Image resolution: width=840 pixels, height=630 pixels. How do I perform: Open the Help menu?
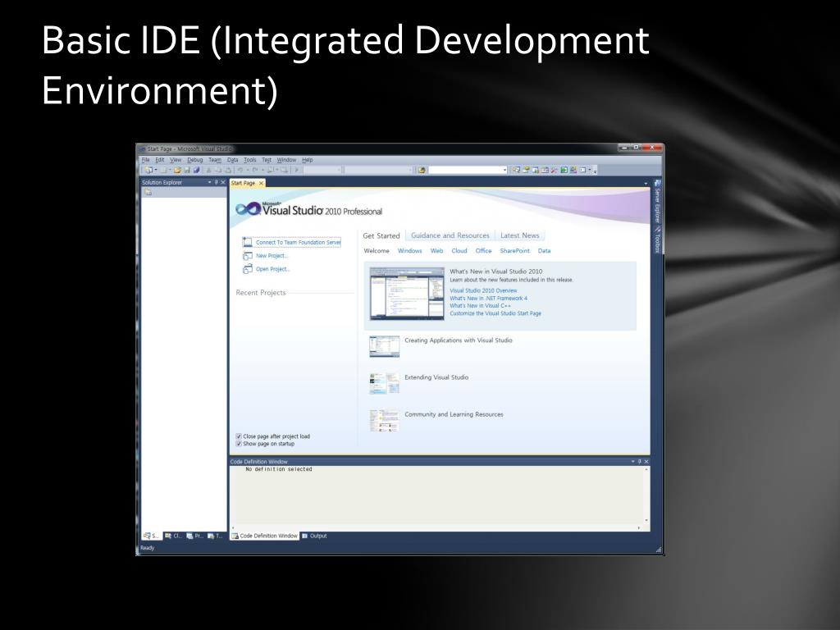pos(308,160)
